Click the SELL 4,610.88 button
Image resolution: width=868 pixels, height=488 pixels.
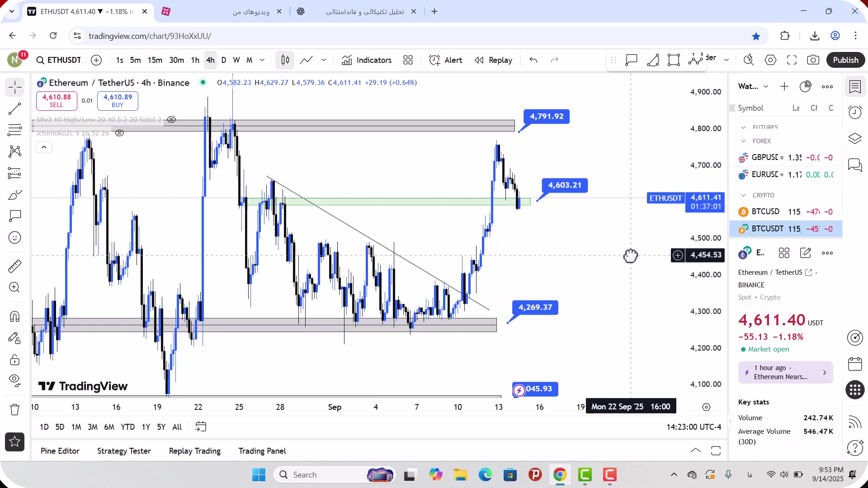57,101
